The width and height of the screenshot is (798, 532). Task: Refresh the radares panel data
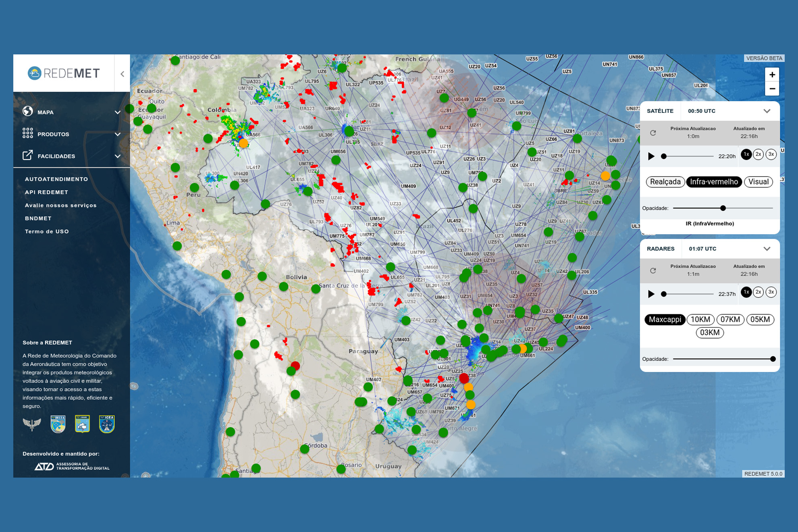[653, 270]
